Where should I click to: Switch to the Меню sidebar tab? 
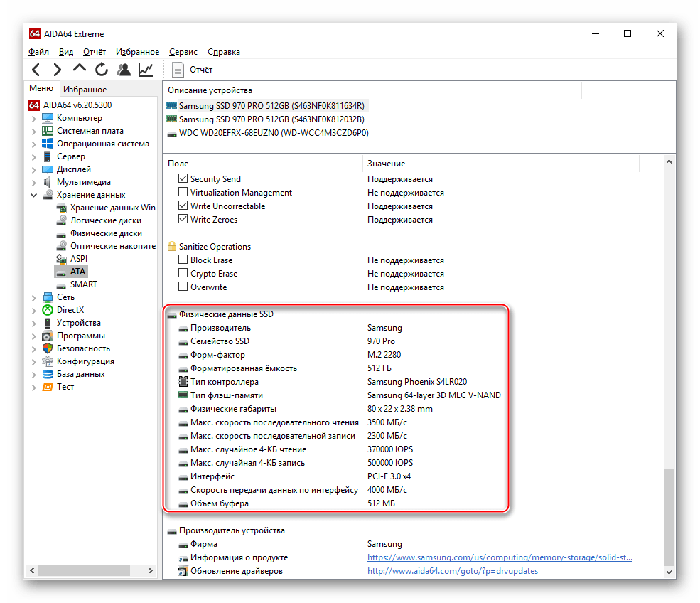(x=41, y=88)
